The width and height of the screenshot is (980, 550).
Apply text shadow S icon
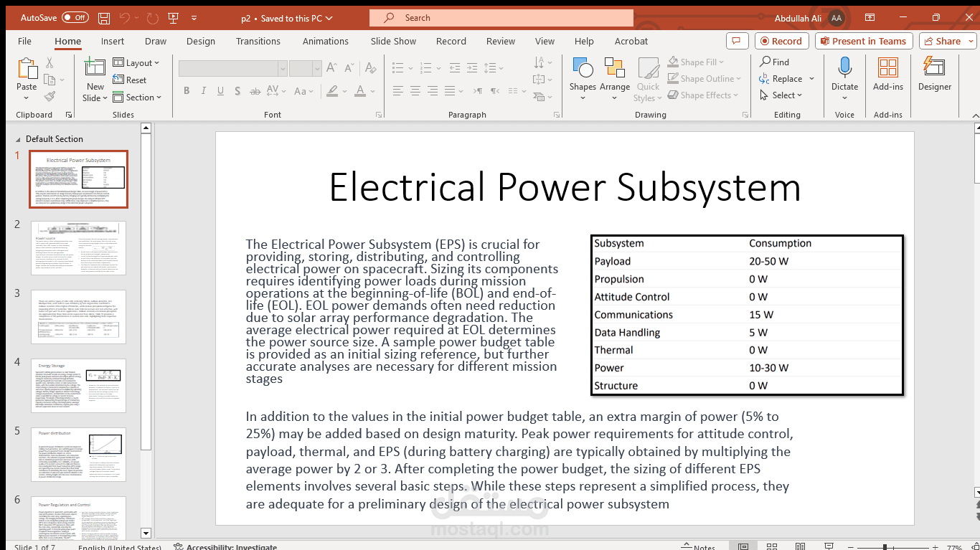237,91
